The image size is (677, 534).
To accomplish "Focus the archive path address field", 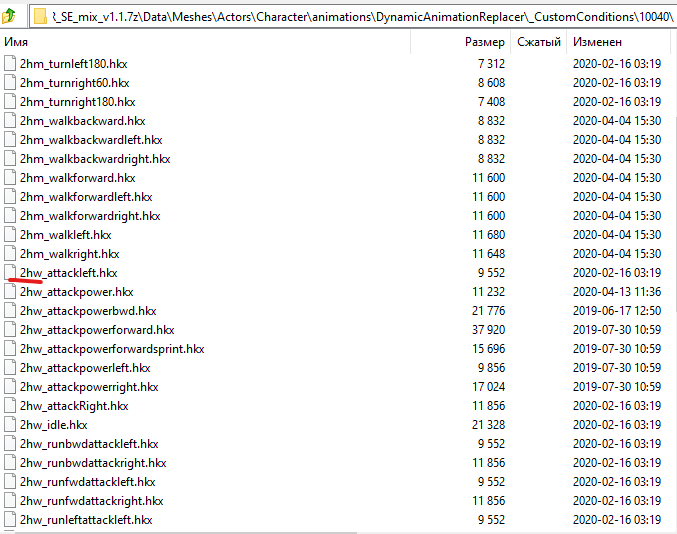I will point(353,17).
